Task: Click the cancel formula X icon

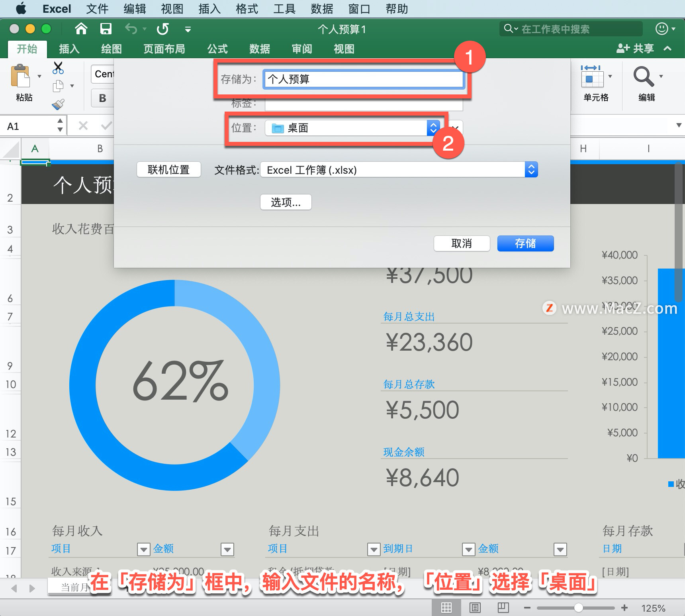Action: [x=83, y=126]
